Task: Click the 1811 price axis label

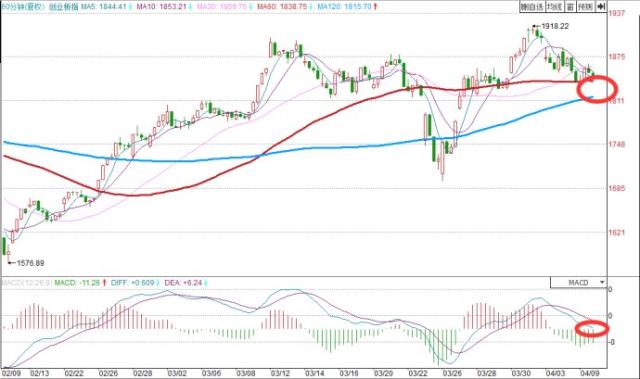Action: 617,101
